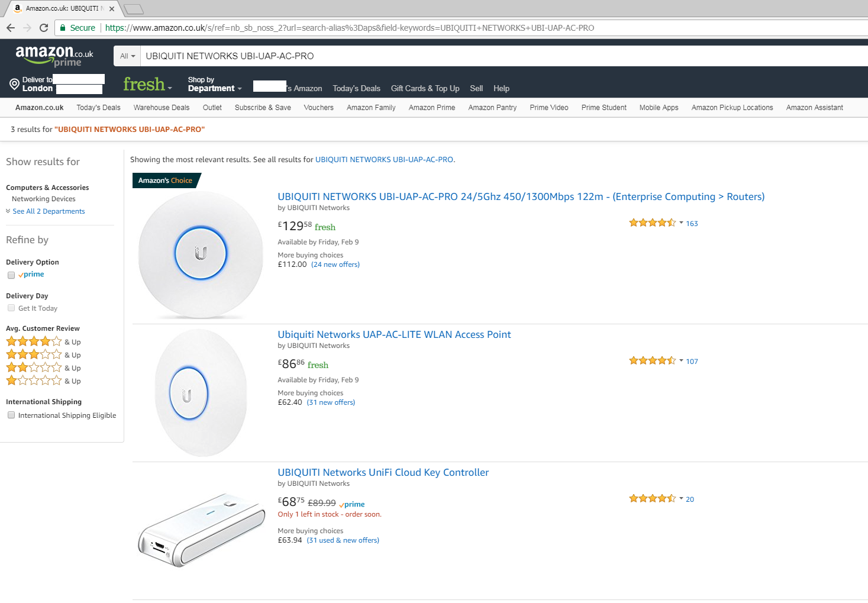Go to Prime Video in sub-navigation
This screenshot has width=868, height=603.
click(549, 108)
